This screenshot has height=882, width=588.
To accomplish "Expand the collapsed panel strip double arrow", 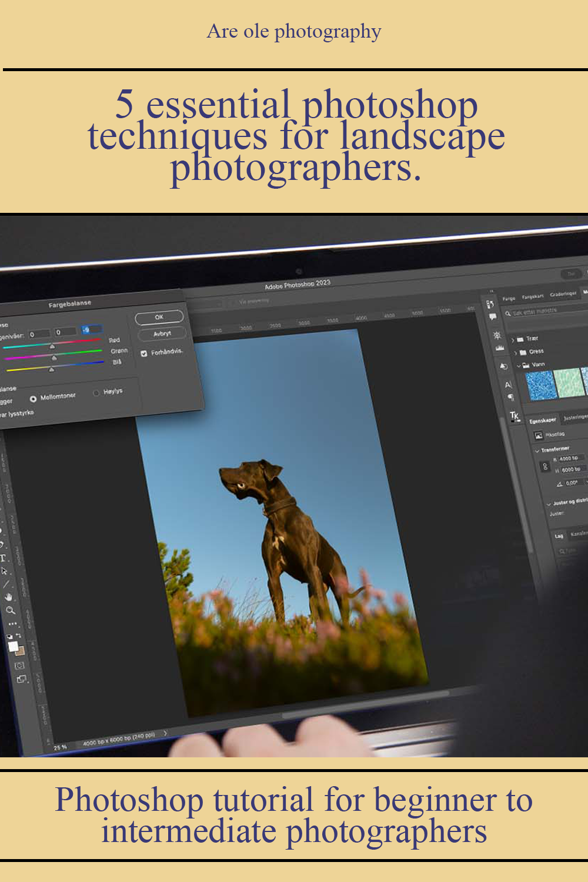I will pyautogui.click(x=491, y=292).
